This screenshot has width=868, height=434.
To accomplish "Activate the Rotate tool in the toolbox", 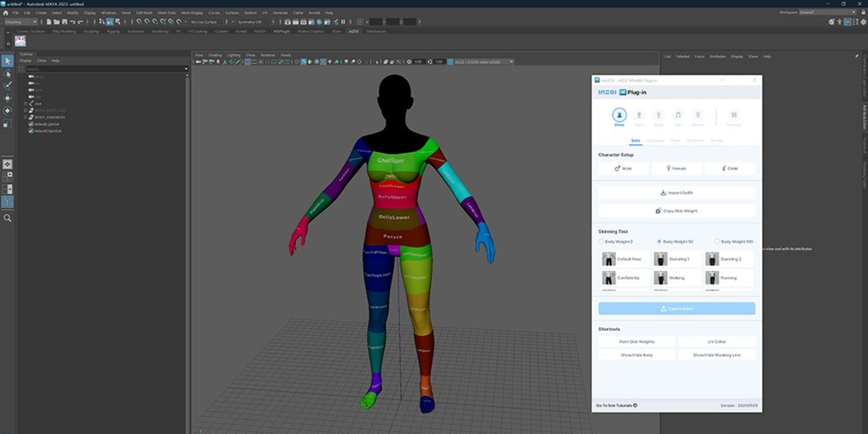I will click(7, 110).
